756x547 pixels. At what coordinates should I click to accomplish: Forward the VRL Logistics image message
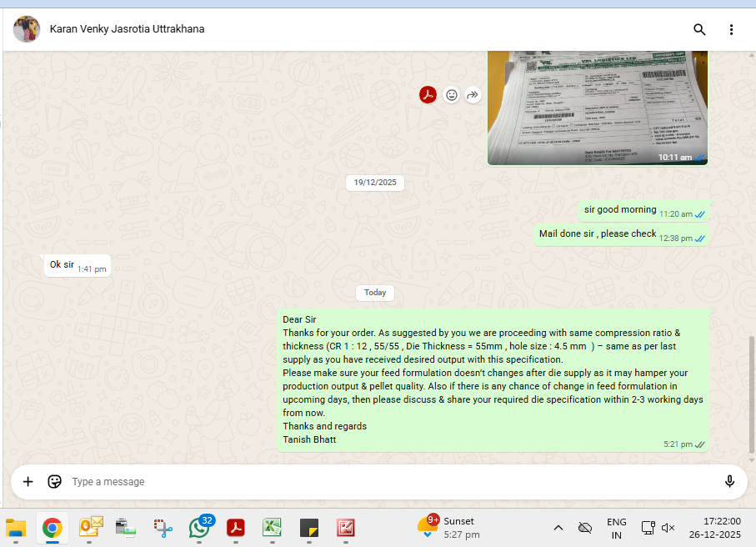473,95
